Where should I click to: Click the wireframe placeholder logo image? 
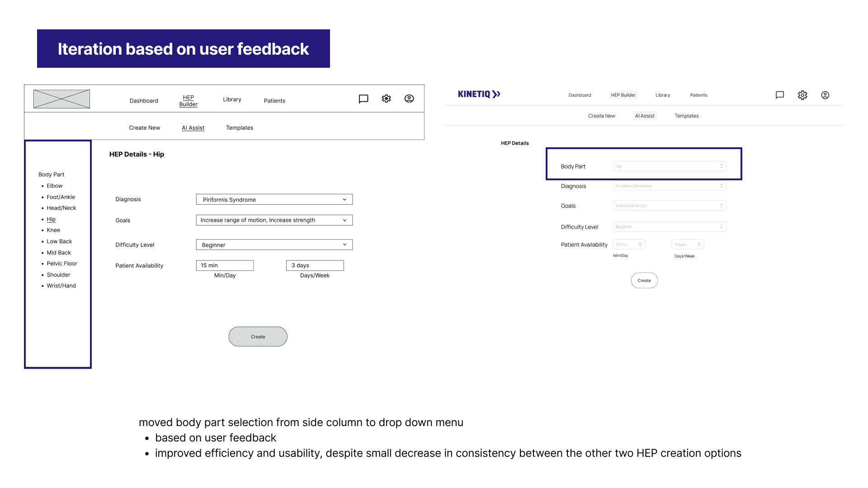(x=61, y=99)
